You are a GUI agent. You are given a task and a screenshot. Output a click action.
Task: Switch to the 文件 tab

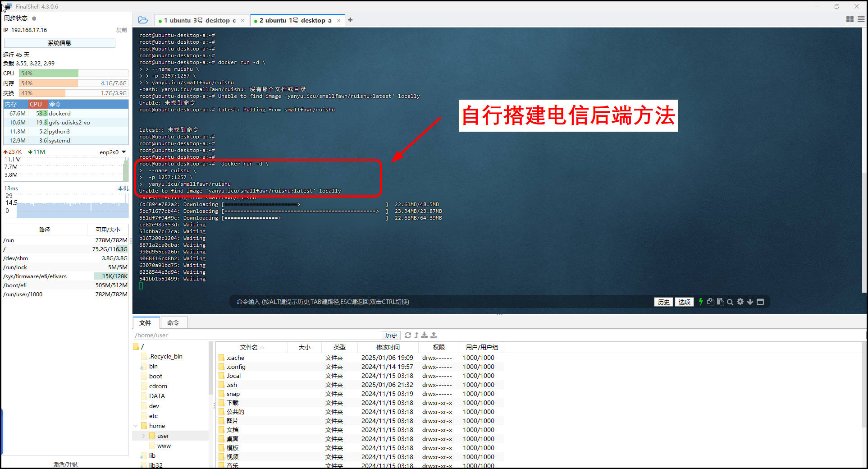[x=146, y=323]
